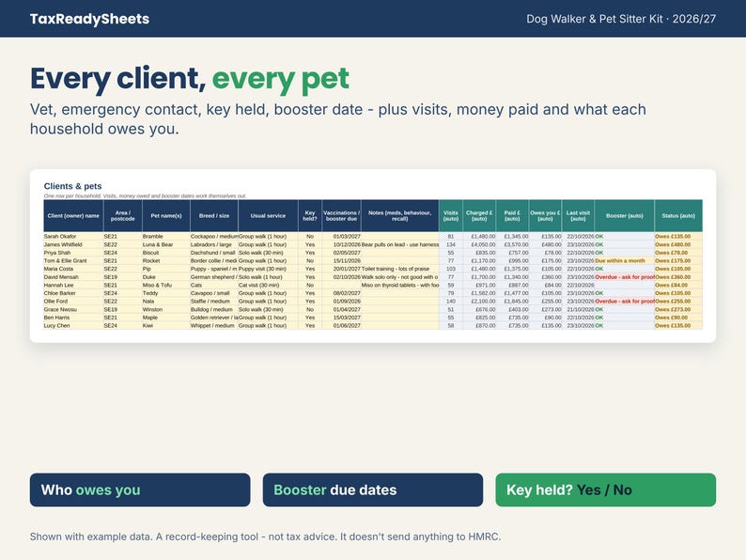Open the spreadsheet preview image
Image resolution: width=746 pixels, height=560 pixels.
tap(373, 256)
